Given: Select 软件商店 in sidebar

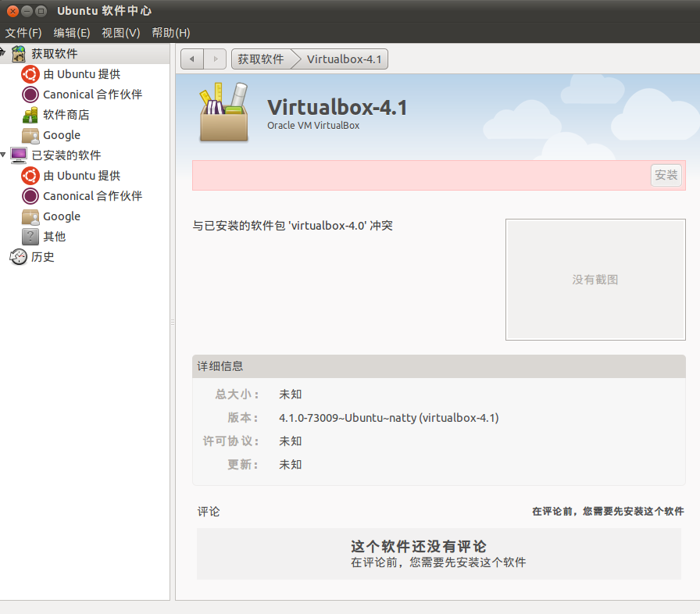Looking at the screenshot, I should pos(66,115).
